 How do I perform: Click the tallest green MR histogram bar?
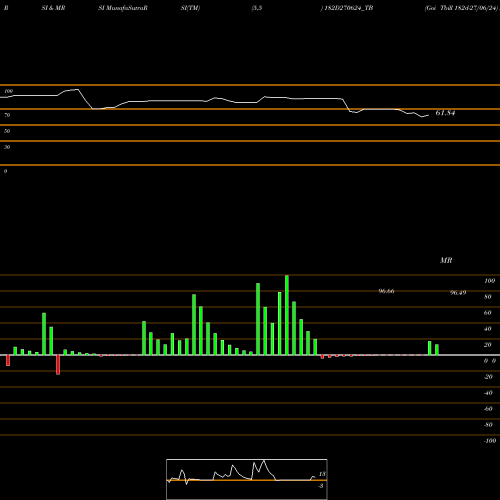(287, 315)
